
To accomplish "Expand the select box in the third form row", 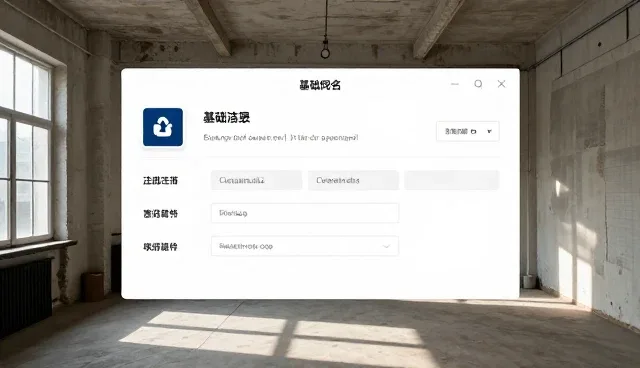I will pos(305,246).
